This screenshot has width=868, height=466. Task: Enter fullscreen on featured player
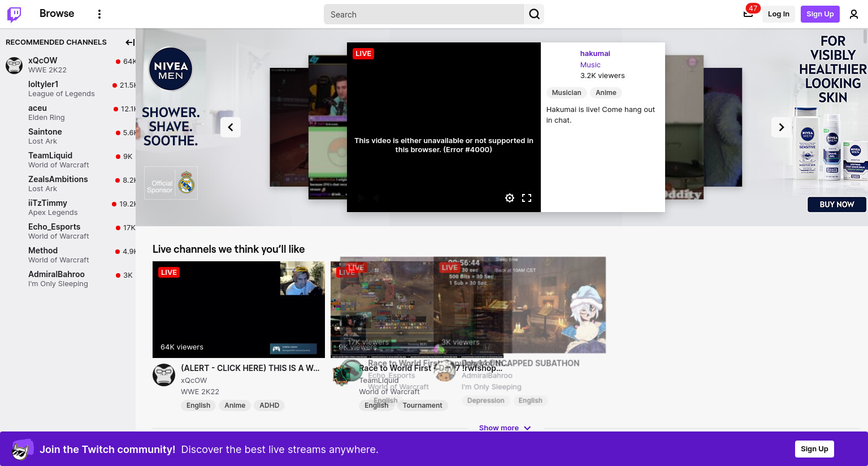pos(527,198)
